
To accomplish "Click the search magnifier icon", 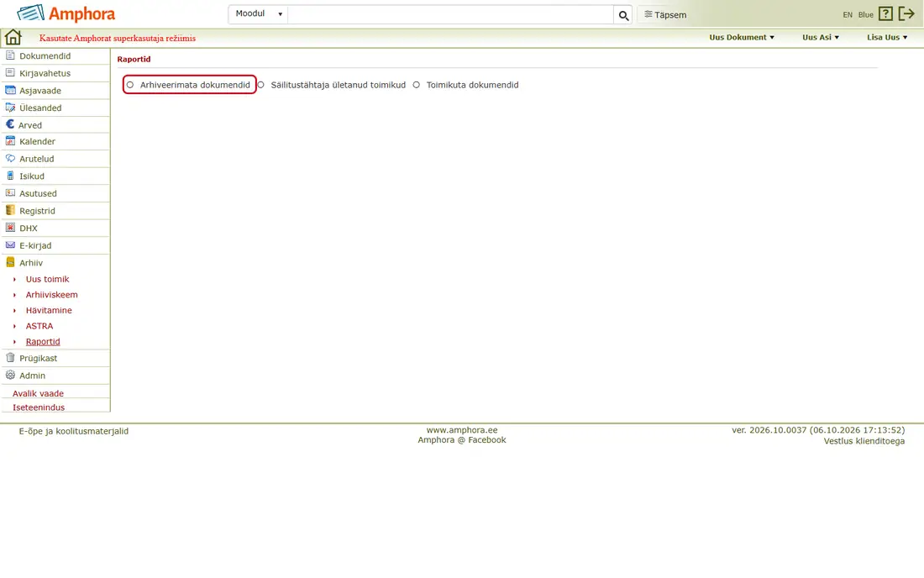I will click(x=623, y=15).
